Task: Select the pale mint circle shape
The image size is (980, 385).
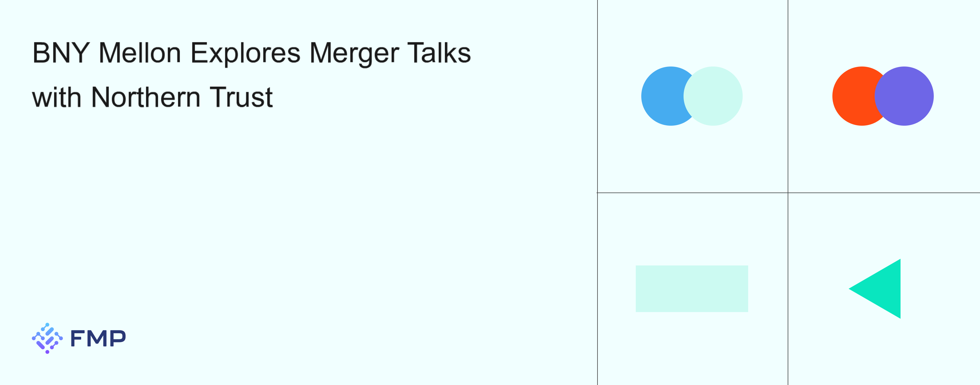Action: tap(715, 96)
